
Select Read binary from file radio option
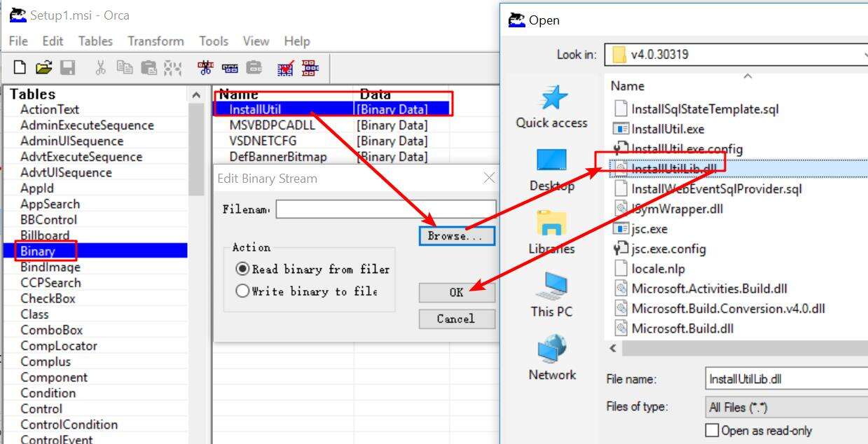pos(242,269)
